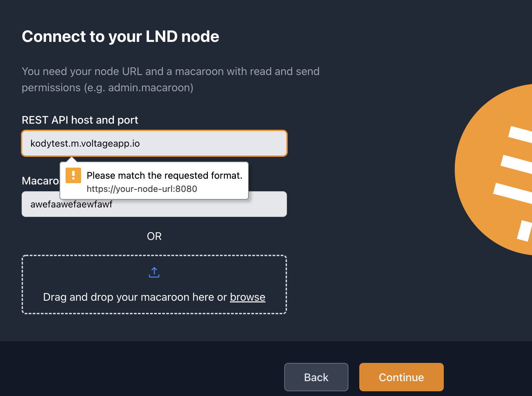Click the Connect to your LND node heading
This screenshot has height=396, width=532.
coord(120,36)
